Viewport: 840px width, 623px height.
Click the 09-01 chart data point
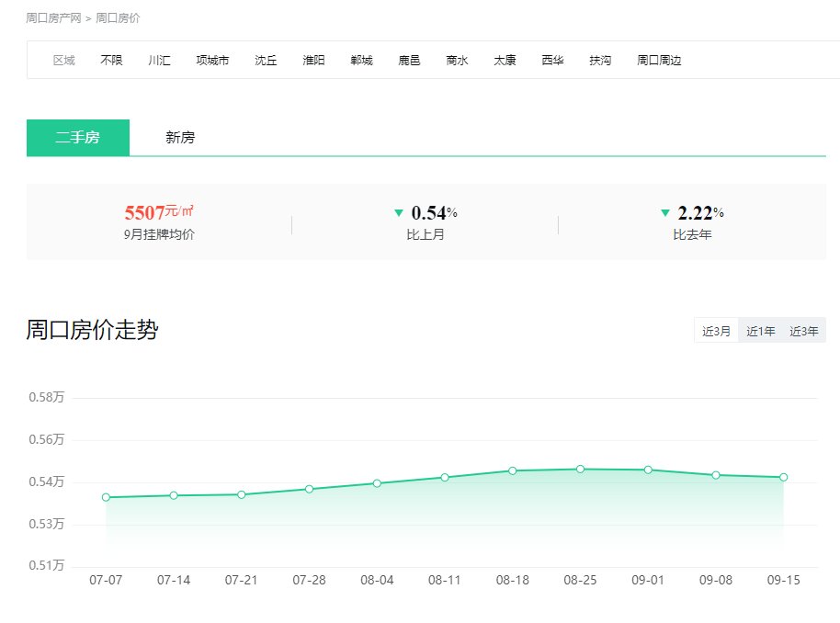point(648,470)
